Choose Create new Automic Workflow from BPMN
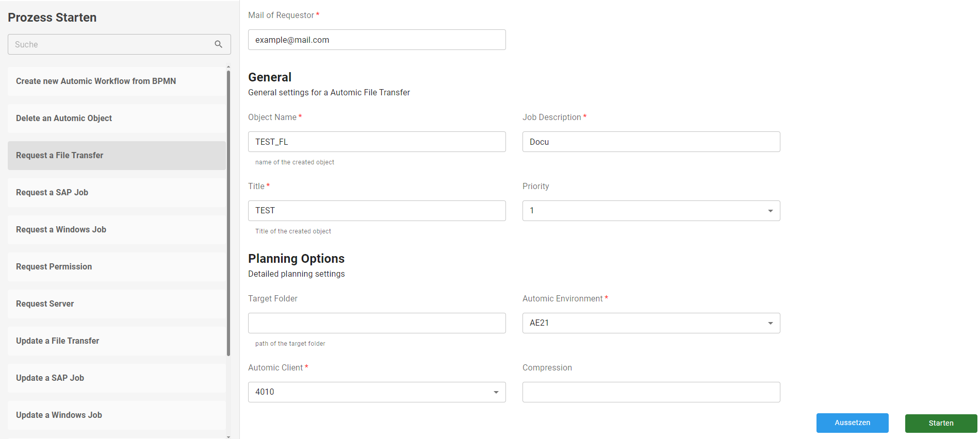The image size is (980, 439). tap(117, 81)
